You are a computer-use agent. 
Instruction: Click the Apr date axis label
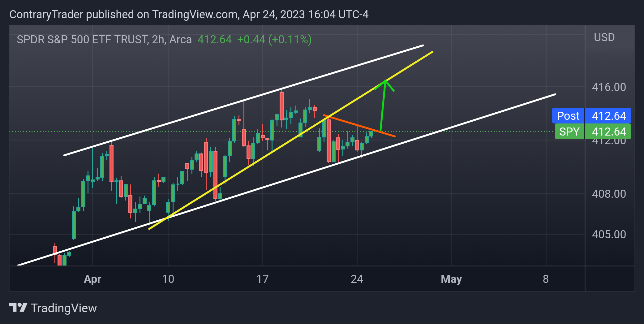[92, 279]
